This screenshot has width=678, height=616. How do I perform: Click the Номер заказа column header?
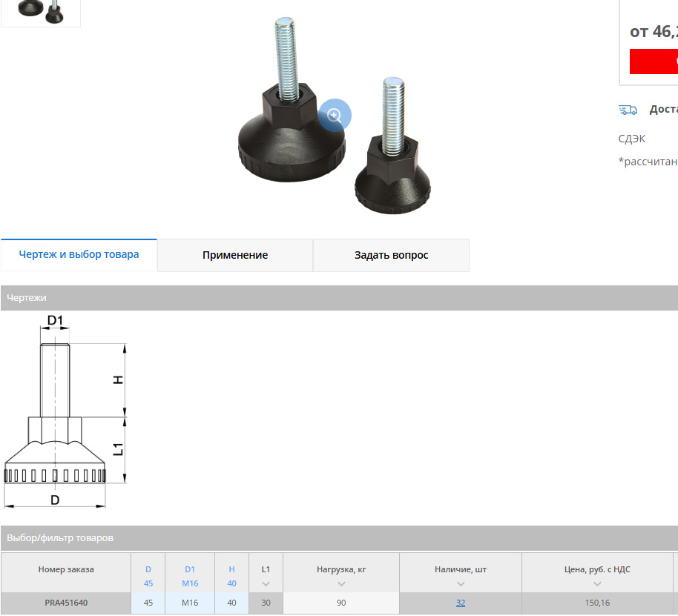pos(66,569)
